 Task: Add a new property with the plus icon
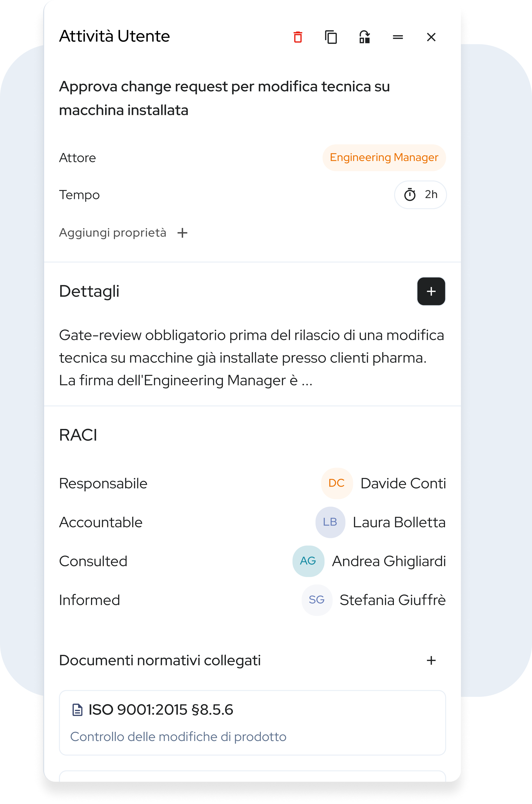182,233
